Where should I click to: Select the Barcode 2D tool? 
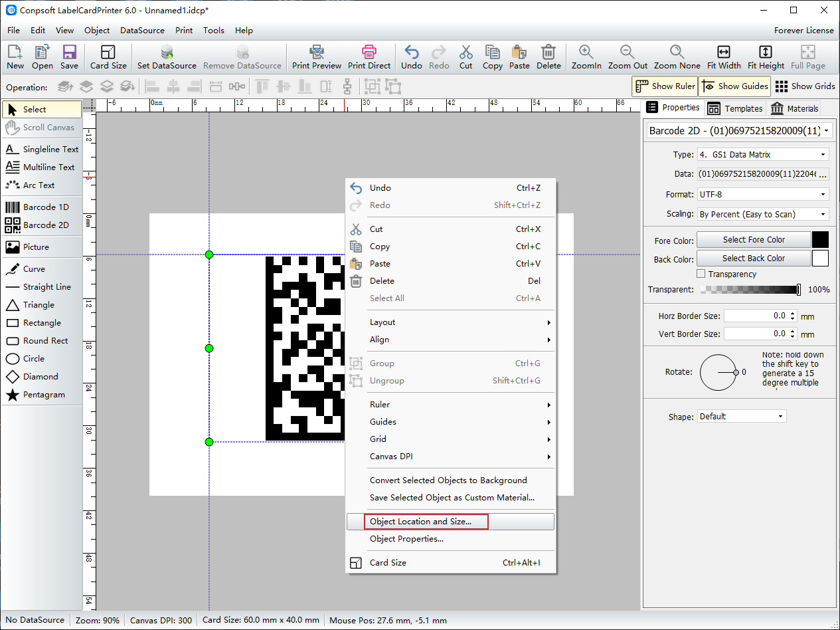pos(41,225)
